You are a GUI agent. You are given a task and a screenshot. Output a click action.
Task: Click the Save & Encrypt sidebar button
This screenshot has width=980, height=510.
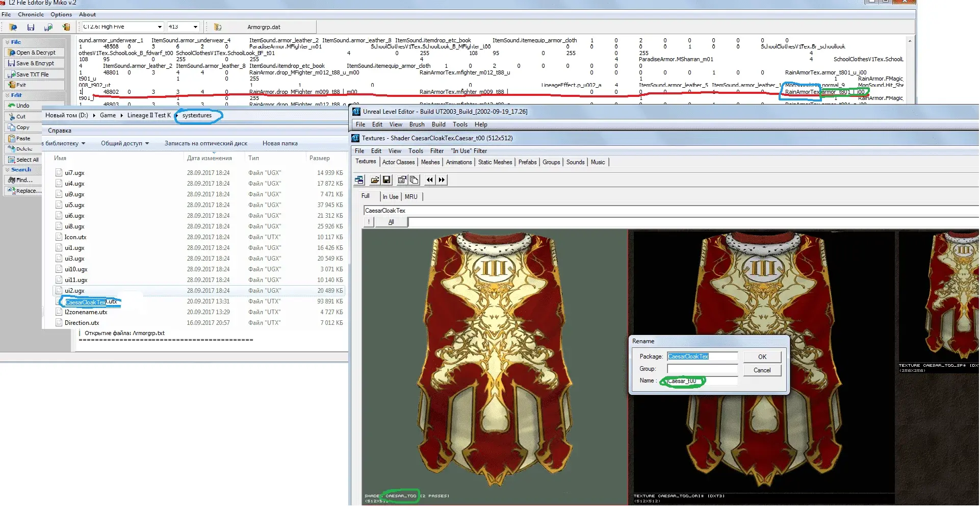(35, 63)
